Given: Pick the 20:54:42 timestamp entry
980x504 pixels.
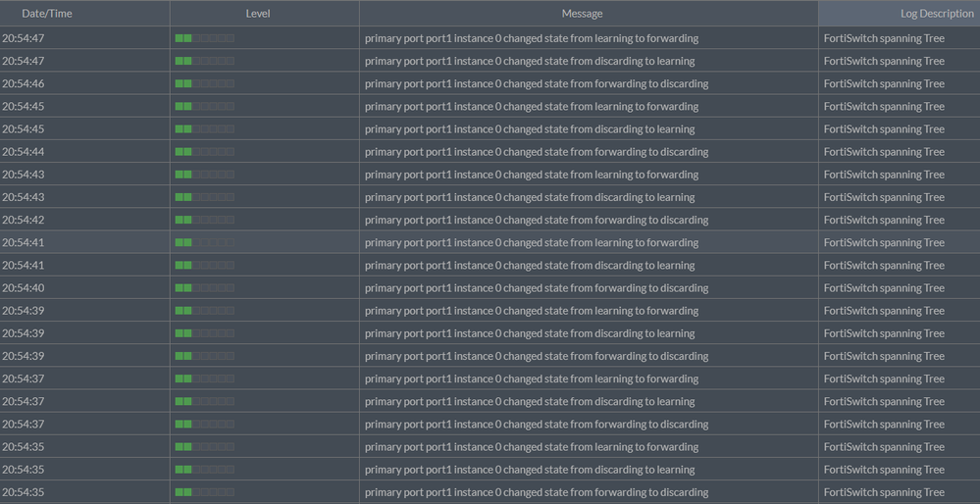Looking at the screenshot, I should (23, 221).
